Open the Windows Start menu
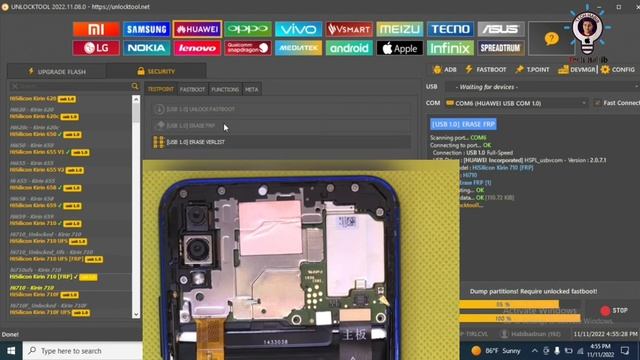640x360 pixels. coord(11,351)
